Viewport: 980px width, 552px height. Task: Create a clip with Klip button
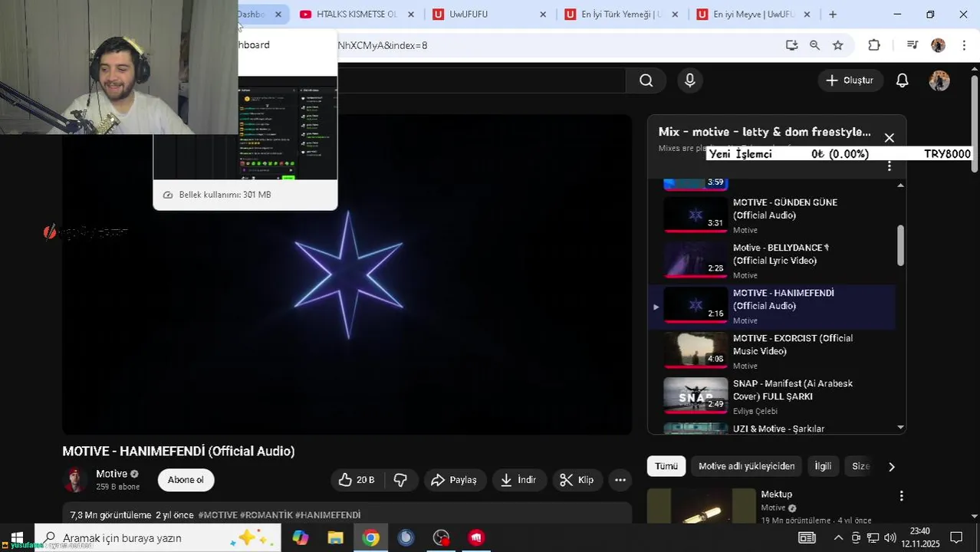tap(577, 480)
